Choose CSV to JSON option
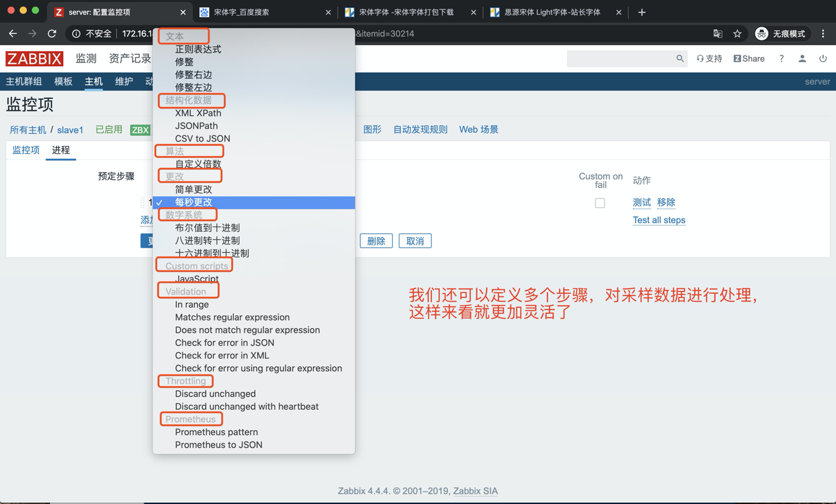This screenshot has height=504, width=836. coord(202,138)
